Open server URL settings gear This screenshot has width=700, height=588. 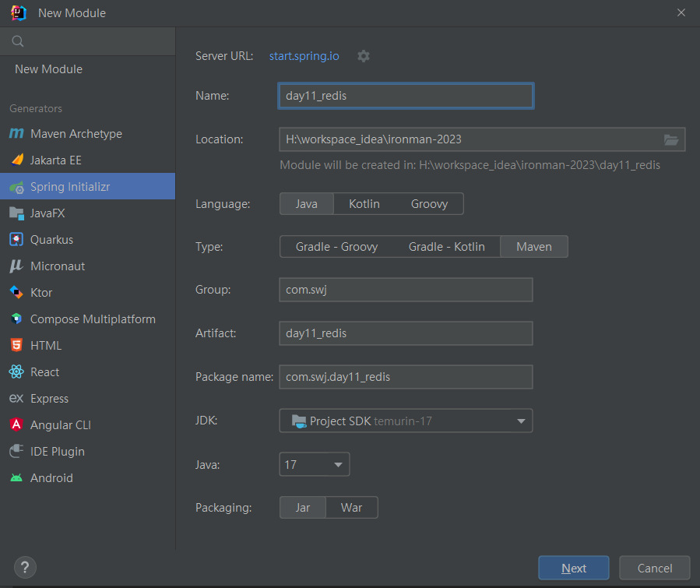tap(364, 56)
